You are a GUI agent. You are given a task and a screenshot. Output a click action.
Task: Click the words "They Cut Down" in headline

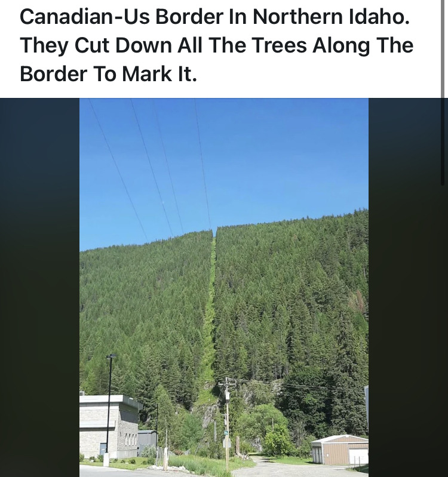[96, 45]
